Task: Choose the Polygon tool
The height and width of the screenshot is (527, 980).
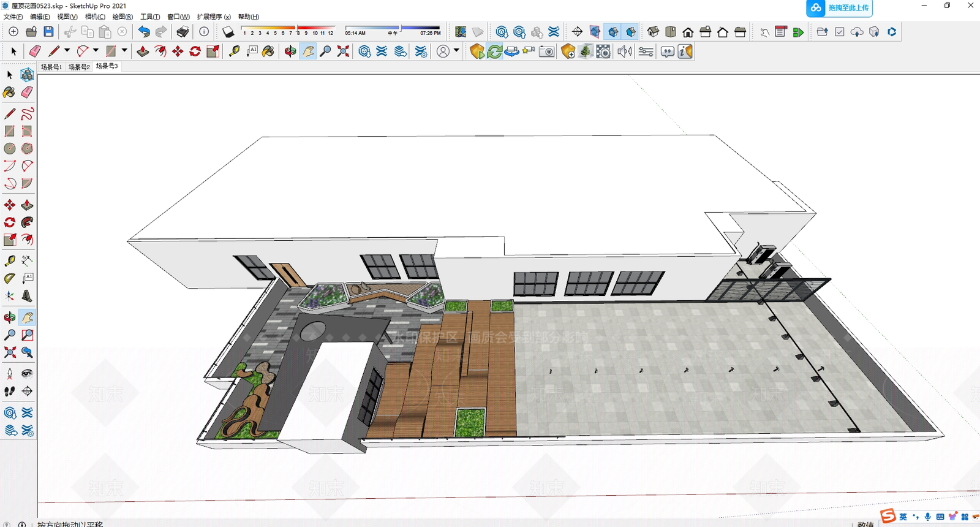Action: click(x=27, y=148)
